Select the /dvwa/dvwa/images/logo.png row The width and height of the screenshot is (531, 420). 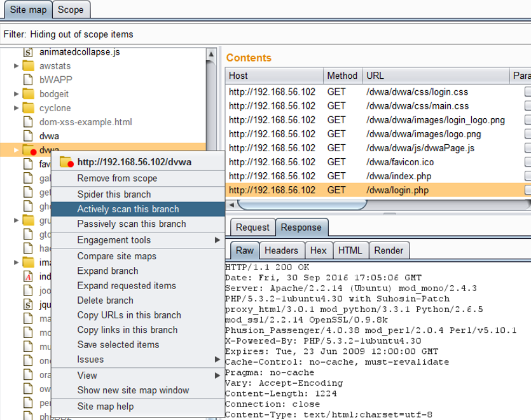tap(378, 134)
